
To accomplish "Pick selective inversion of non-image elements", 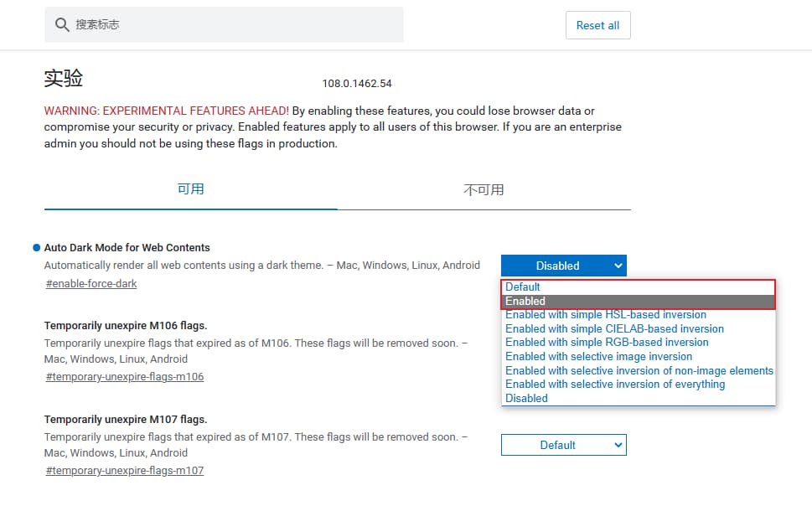I will click(639, 370).
